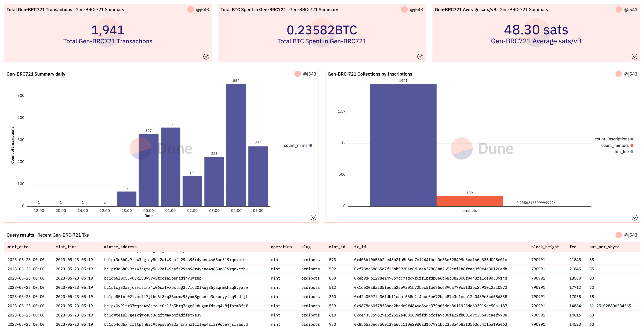Open Recent Gen-BRC-721 Txs query link
This screenshot has height=327, width=644.
[63, 235]
